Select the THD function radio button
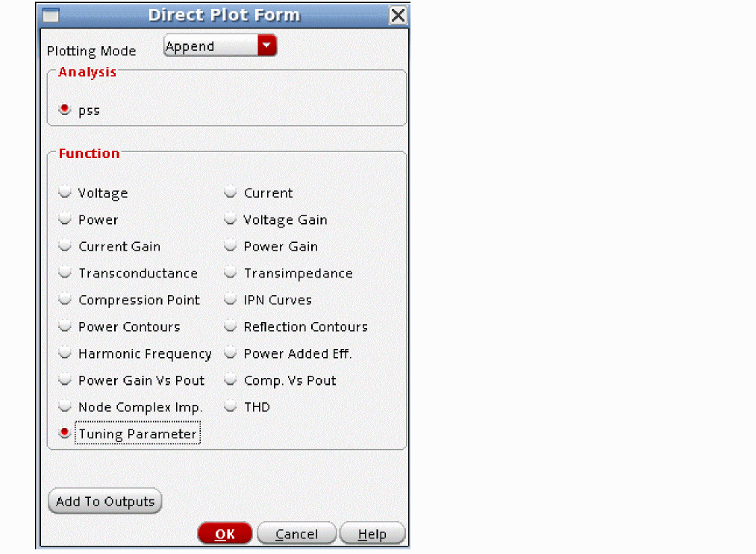The image size is (756, 554). coord(231,406)
